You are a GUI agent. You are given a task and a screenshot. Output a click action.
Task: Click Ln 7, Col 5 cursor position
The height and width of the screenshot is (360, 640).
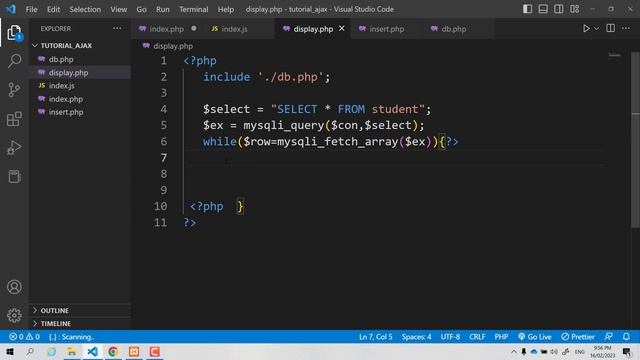[x=376, y=337]
